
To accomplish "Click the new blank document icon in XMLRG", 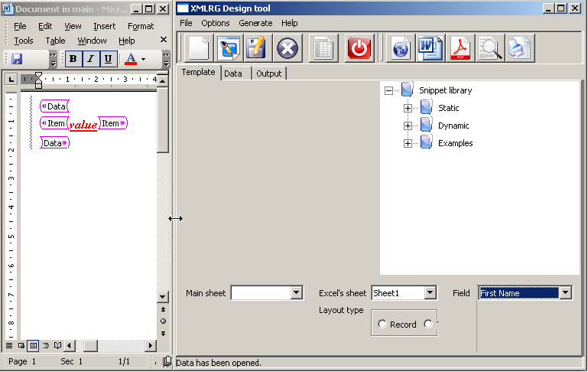I will (199, 48).
